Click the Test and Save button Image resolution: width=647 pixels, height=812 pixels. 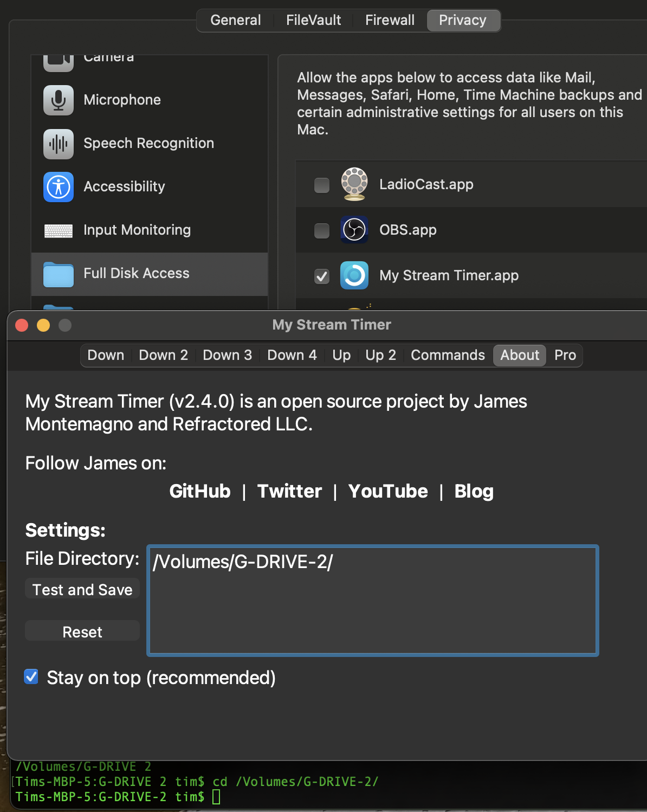82,589
